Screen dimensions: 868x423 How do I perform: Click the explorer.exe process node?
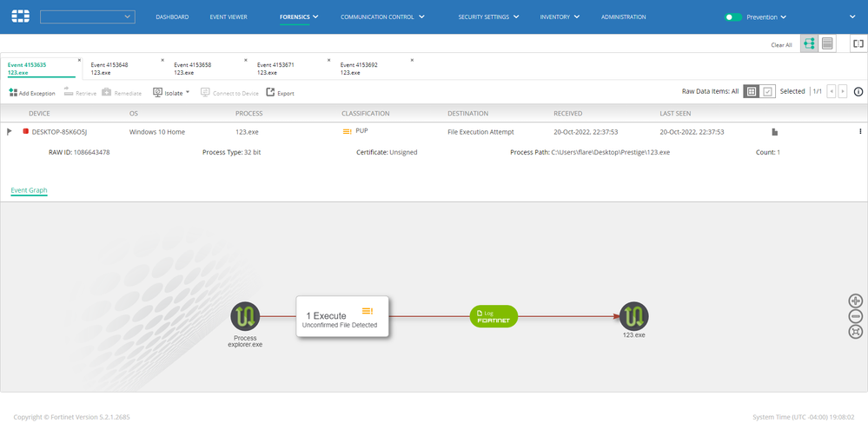tap(245, 317)
